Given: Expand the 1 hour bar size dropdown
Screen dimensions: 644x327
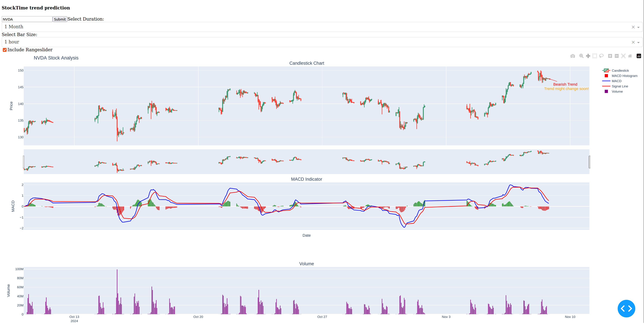Looking at the screenshot, I should tap(315, 42).
